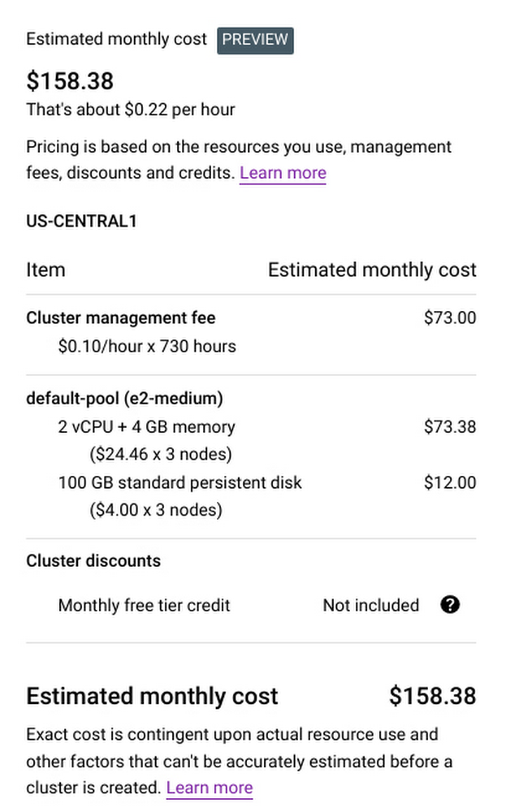The width and height of the screenshot is (506, 812).
Task: Select the $73.38 node cost value
Action: [449, 426]
